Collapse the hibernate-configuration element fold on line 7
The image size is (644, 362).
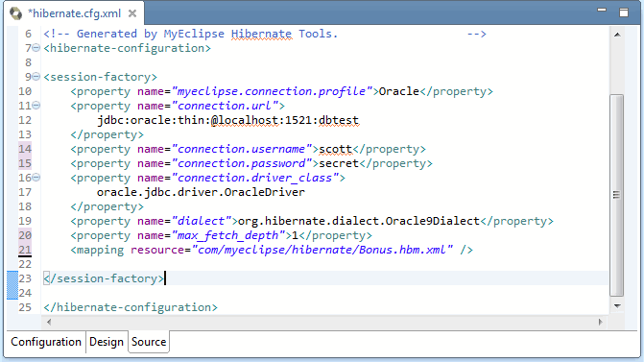(36, 48)
